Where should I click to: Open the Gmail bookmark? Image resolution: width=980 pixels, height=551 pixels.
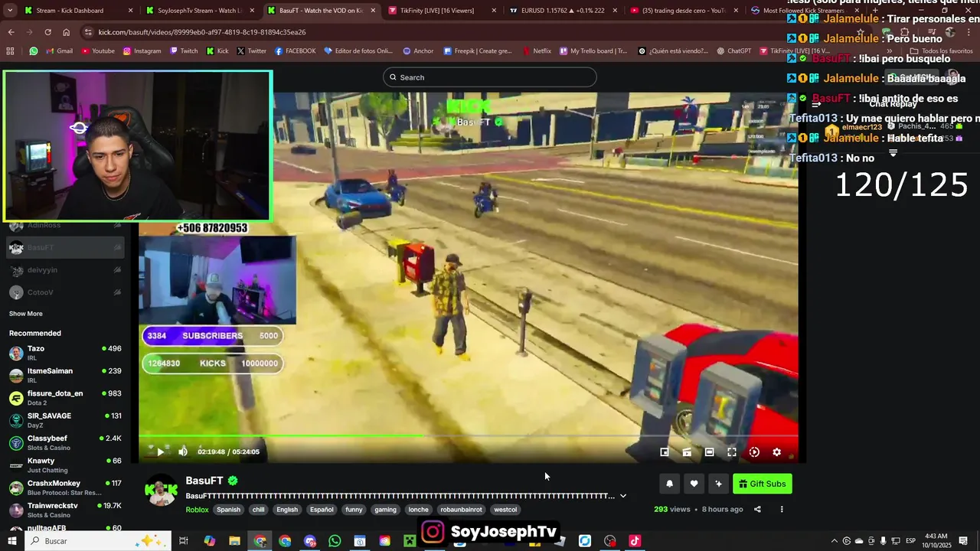pyautogui.click(x=59, y=51)
